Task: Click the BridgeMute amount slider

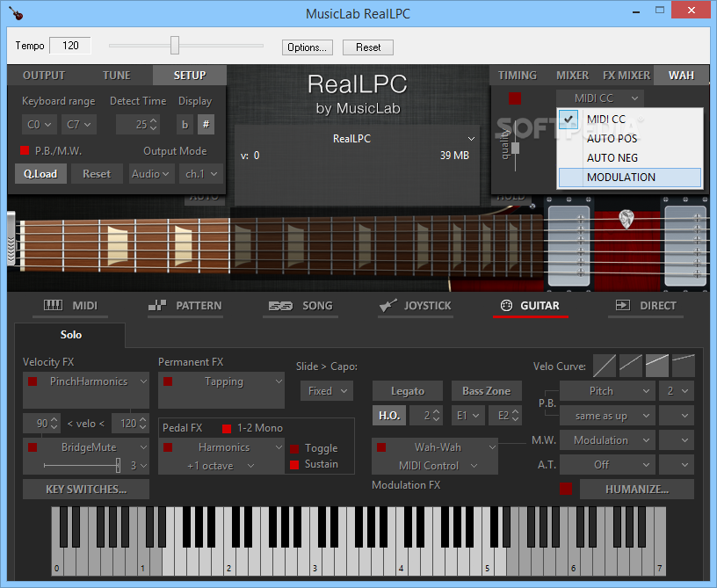Action: coord(82,466)
